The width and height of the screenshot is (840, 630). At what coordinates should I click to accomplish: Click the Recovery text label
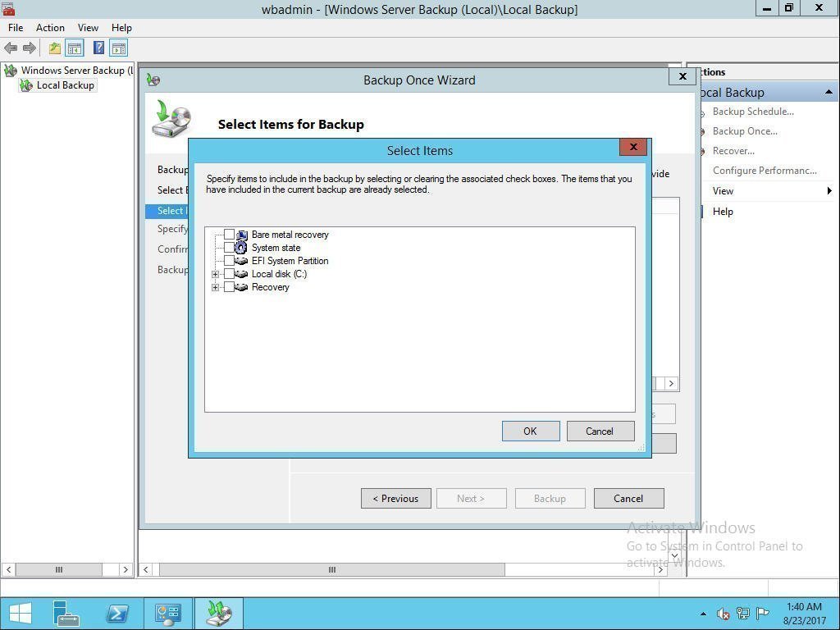270,287
